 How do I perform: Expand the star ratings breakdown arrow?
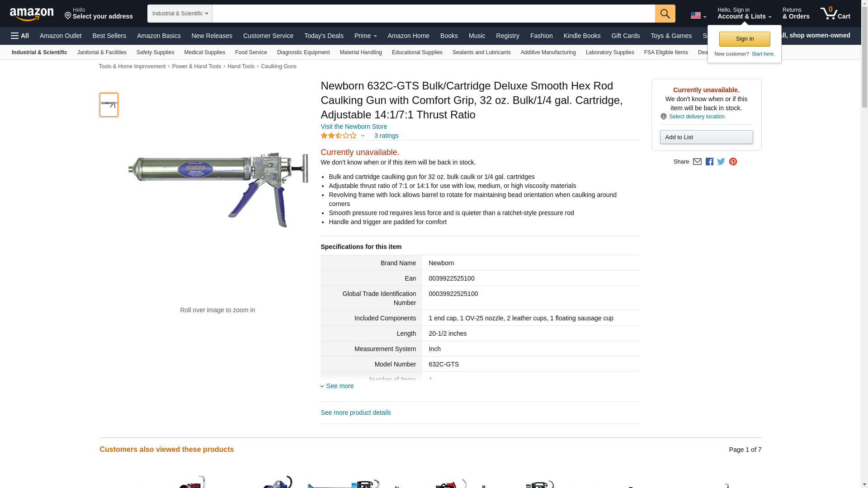point(363,136)
